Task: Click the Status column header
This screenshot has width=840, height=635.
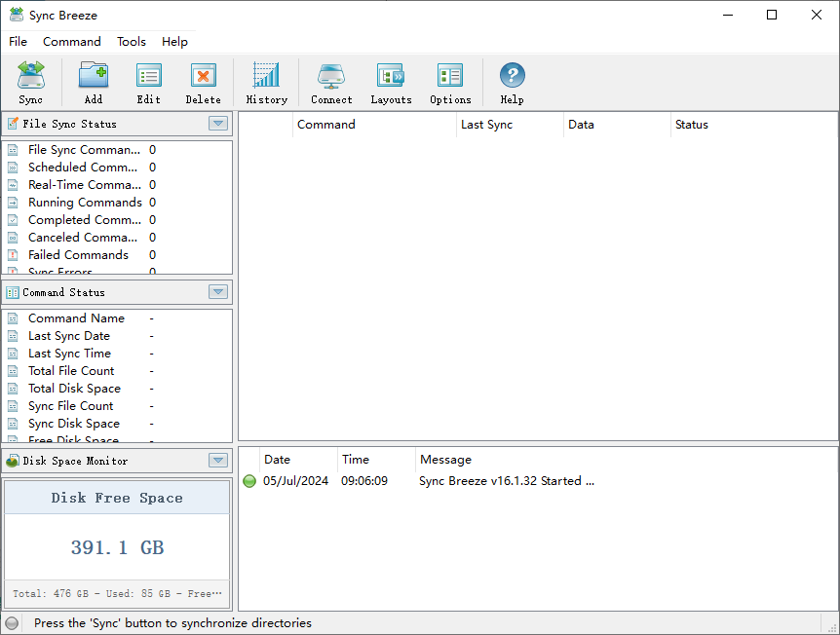Action: click(692, 125)
